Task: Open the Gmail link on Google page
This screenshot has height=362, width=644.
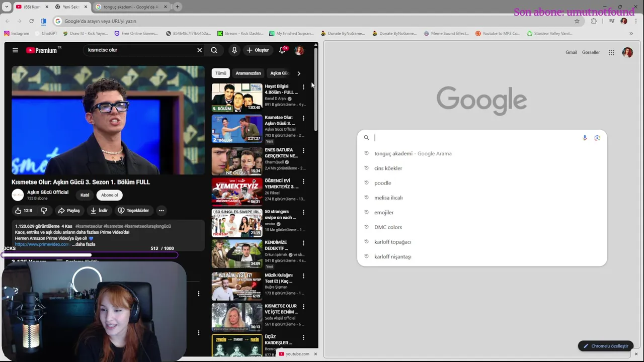Action: (571, 52)
